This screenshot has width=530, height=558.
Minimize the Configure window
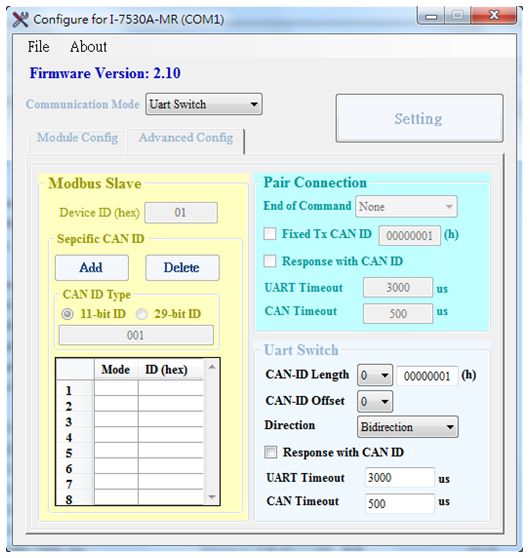(431, 16)
